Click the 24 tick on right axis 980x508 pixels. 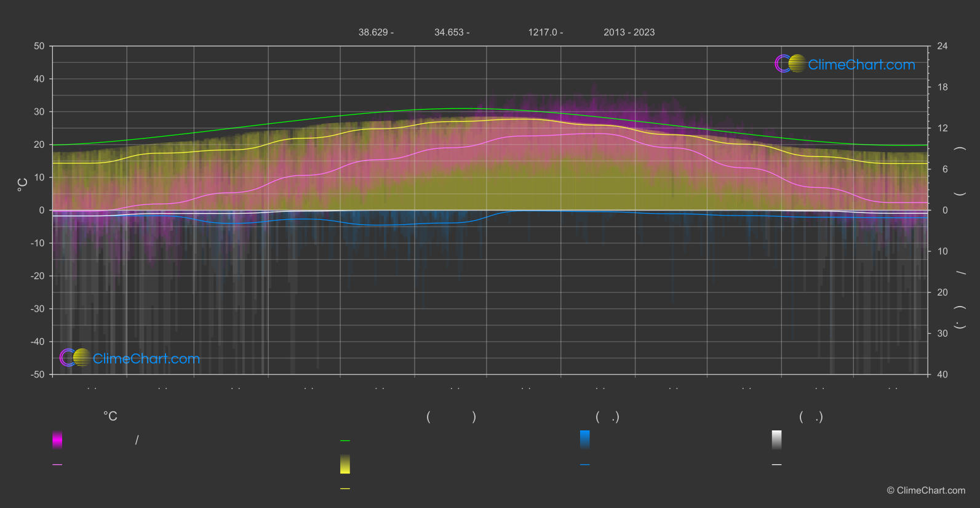coord(942,46)
